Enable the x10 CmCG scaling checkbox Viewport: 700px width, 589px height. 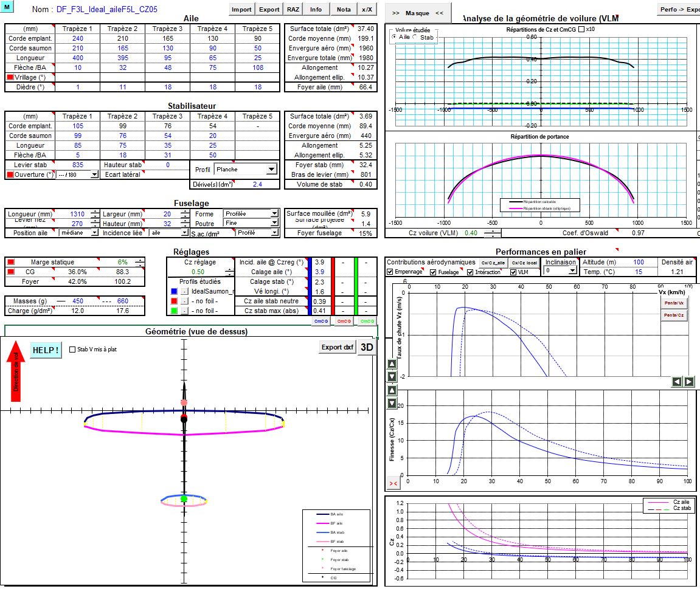pos(581,29)
